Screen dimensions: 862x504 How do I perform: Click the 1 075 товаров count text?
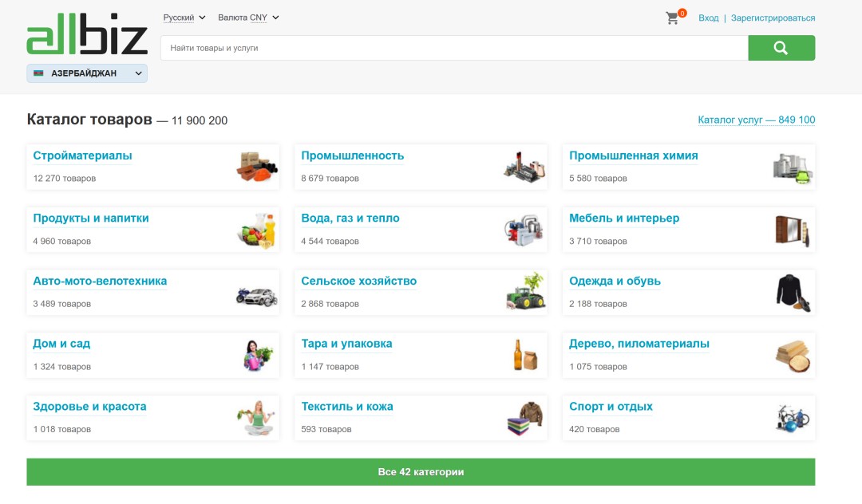pos(598,367)
